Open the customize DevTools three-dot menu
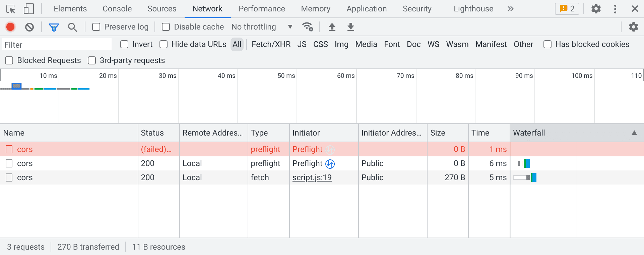The width and height of the screenshot is (644, 255). coord(615,9)
